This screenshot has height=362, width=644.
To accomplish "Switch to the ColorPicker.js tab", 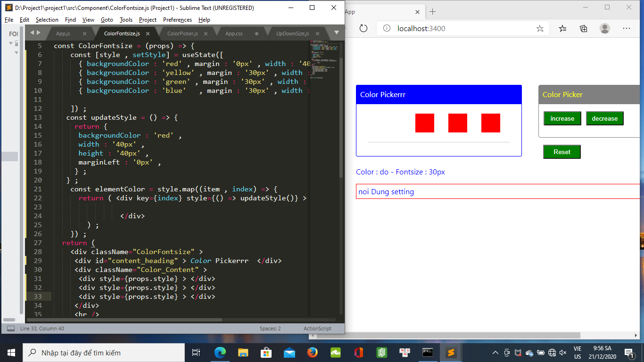I will click(182, 34).
